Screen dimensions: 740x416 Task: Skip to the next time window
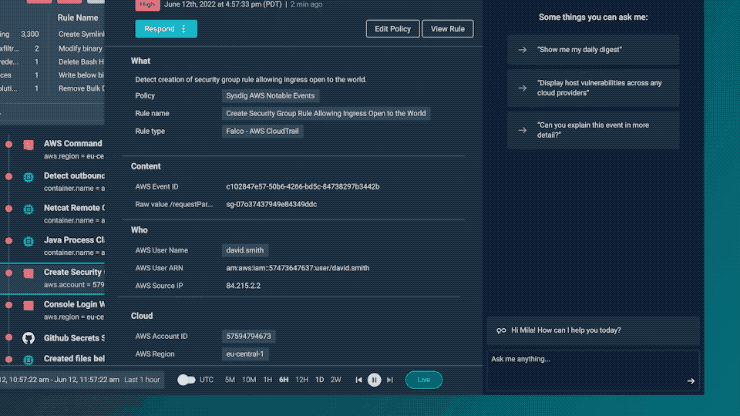point(390,380)
